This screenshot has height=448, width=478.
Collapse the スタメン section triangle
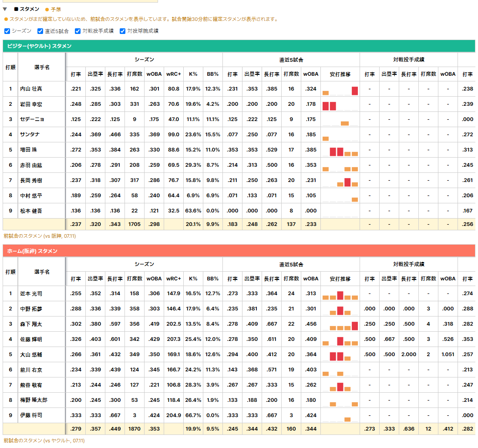point(5,9)
